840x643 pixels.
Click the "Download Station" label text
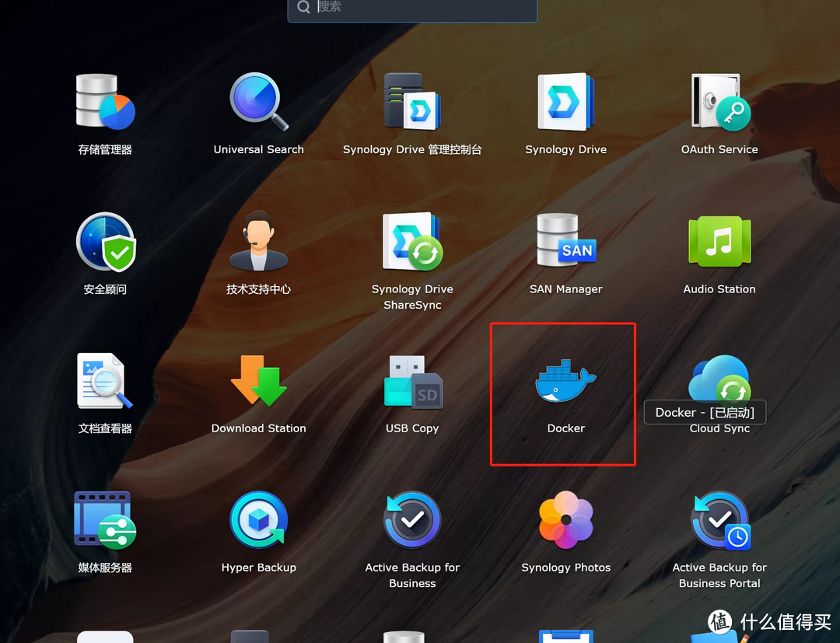tap(259, 428)
